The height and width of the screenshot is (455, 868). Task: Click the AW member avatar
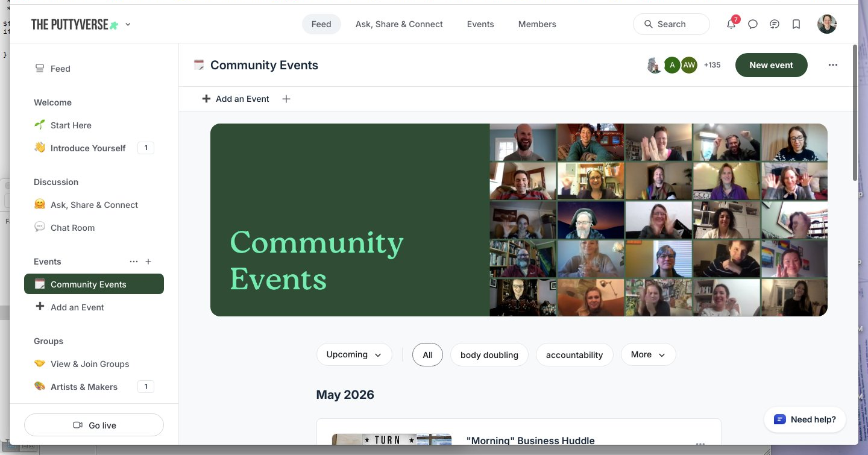(x=689, y=65)
